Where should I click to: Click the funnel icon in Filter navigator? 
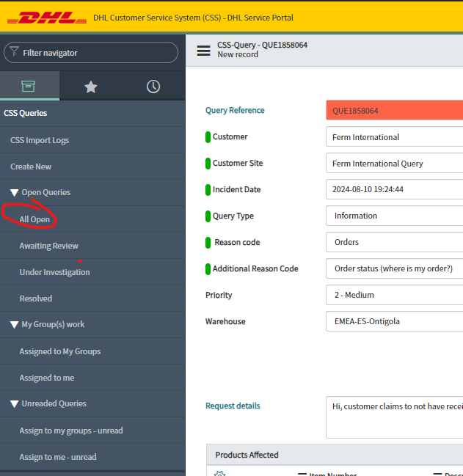click(14, 51)
